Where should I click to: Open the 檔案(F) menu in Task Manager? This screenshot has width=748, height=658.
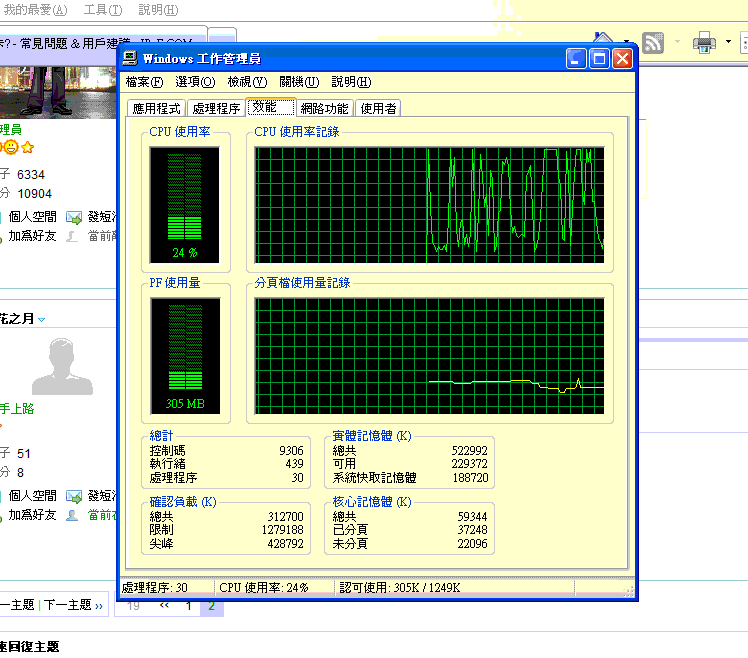[x=144, y=82]
